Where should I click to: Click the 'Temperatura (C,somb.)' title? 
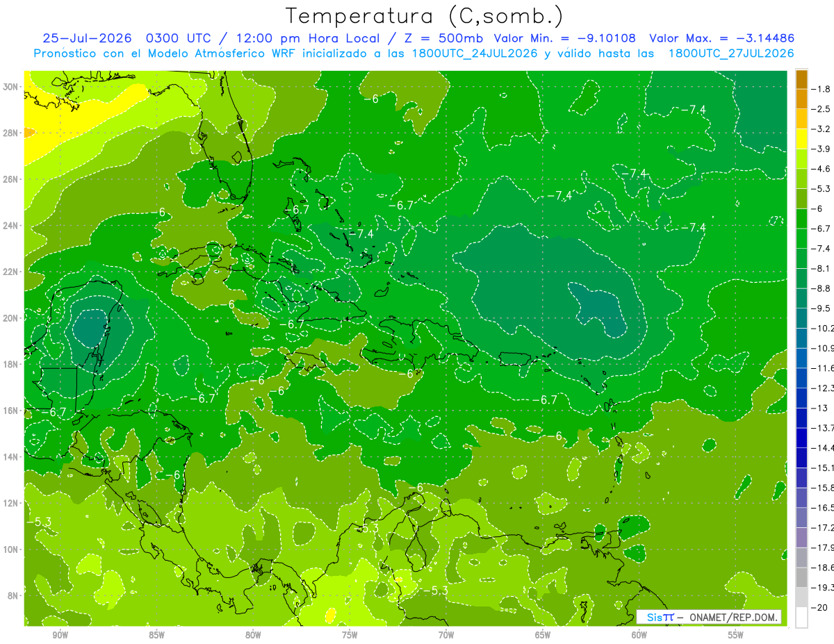coord(425,16)
